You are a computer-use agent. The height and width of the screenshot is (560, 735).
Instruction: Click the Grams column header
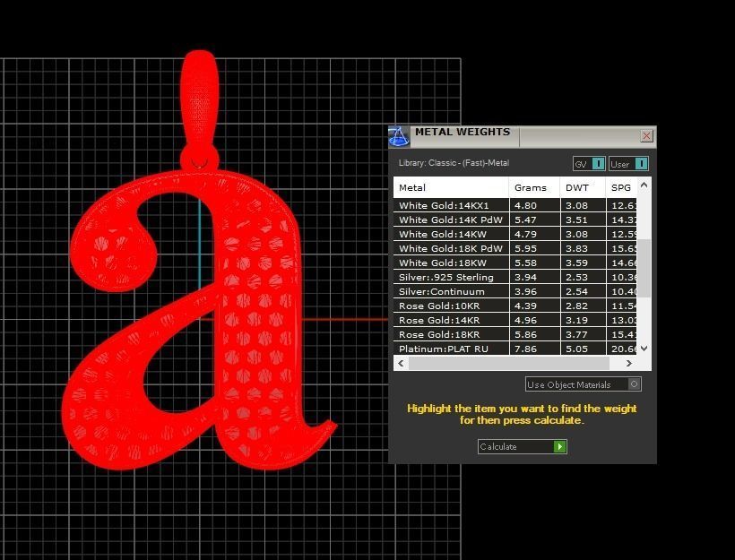tap(534, 187)
